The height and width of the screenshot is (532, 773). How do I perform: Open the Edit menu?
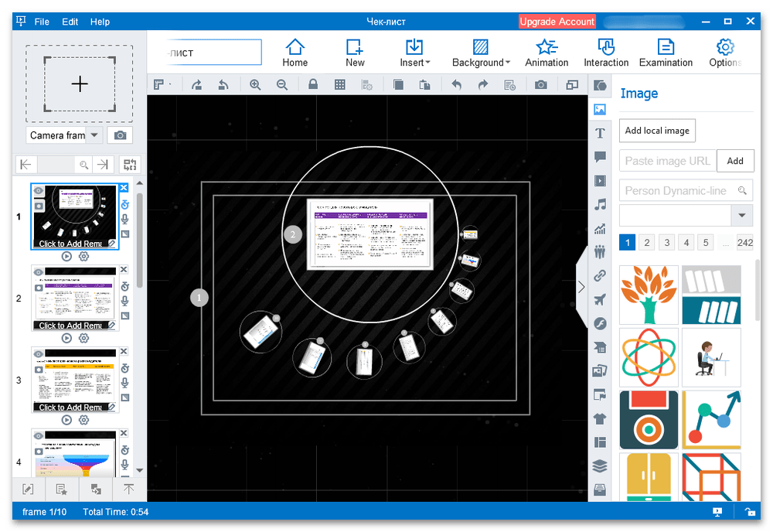(x=70, y=22)
